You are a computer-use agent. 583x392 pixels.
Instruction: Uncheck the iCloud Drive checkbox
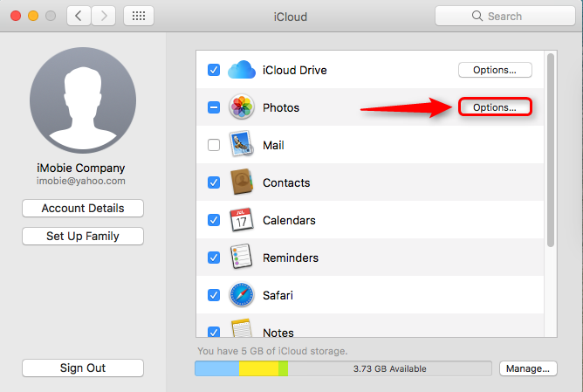[x=214, y=70]
